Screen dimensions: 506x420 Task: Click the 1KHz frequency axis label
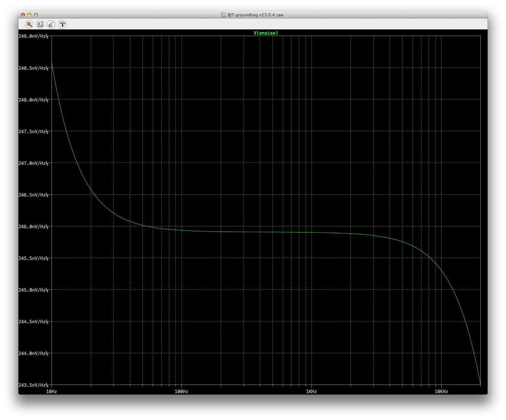(x=312, y=392)
